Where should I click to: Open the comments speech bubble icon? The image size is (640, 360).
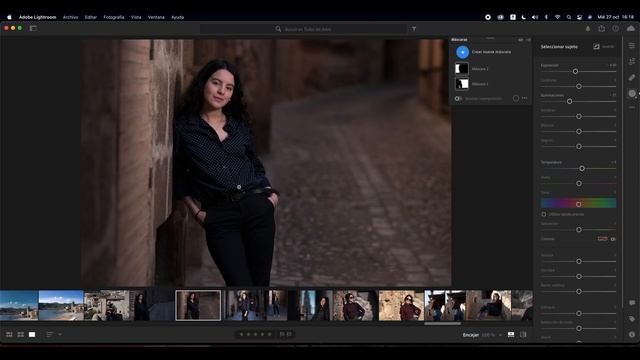tap(632, 303)
